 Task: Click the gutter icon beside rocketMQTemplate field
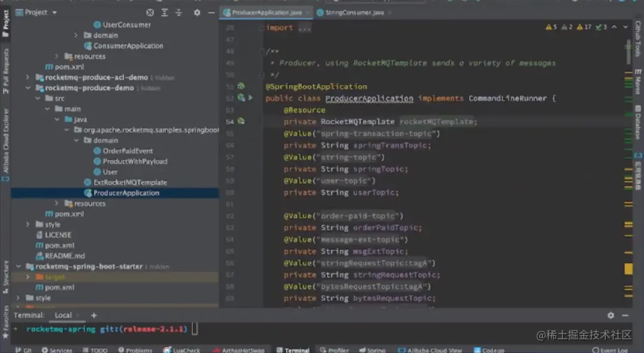pyautogui.click(x=241, y=121)
